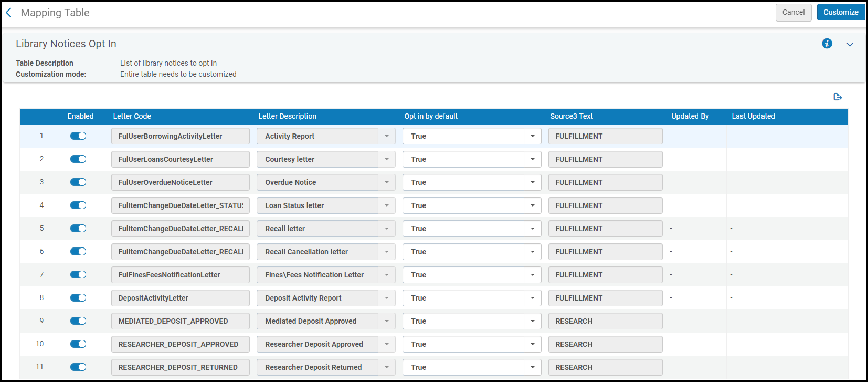Click the Mapping Table page title
This screenshot has height=382, width=868.
[55, 13]
